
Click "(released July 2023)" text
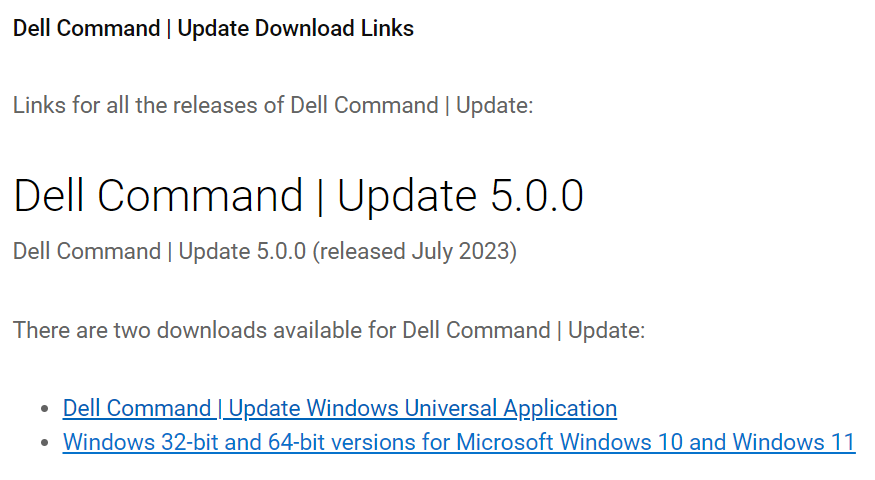[414, 250]
